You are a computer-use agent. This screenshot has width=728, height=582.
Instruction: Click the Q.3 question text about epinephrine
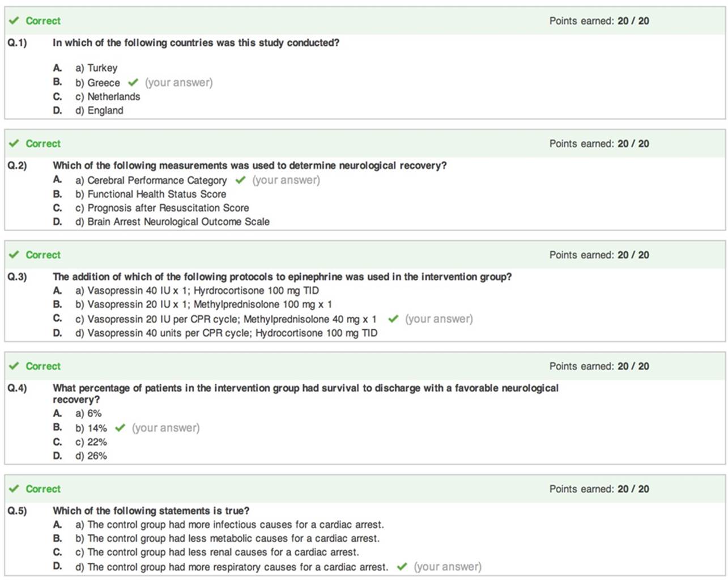point(282,277)
